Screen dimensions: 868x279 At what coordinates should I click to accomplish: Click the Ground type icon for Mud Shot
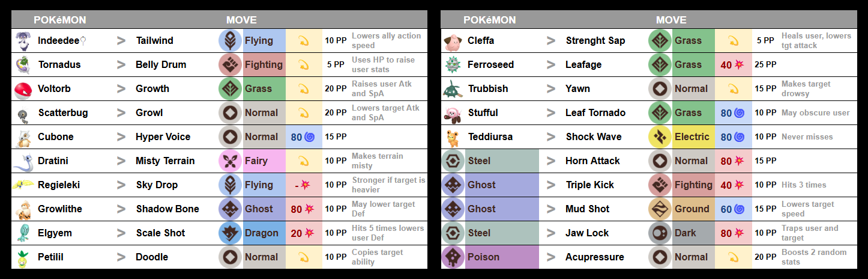click(660, 209)
